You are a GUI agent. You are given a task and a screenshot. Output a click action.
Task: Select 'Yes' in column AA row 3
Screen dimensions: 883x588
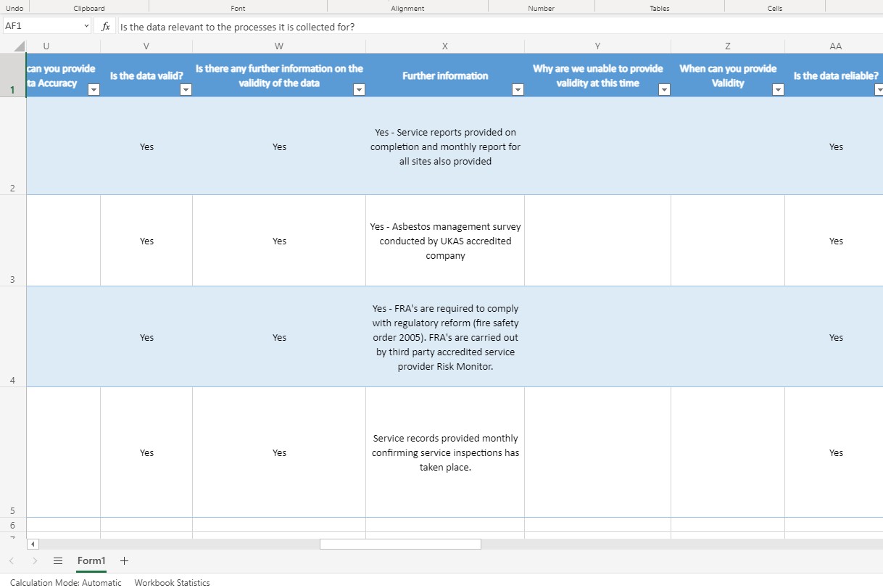point(835,241)
